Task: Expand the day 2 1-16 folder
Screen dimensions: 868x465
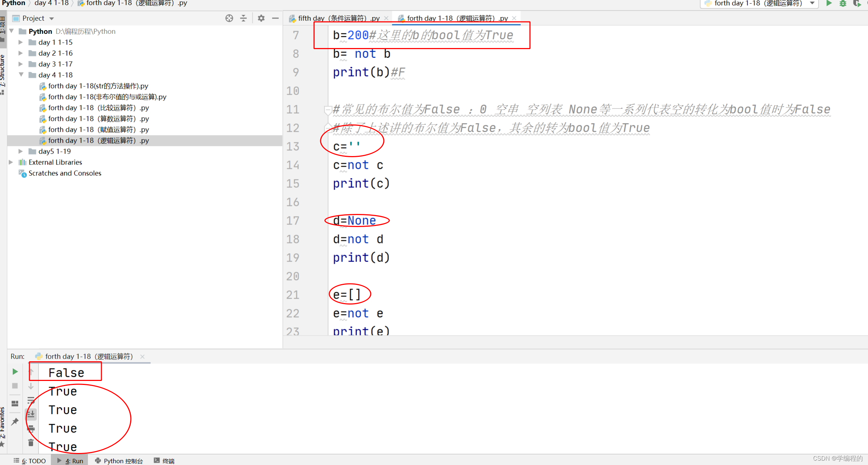Action: tap(21, 53)
